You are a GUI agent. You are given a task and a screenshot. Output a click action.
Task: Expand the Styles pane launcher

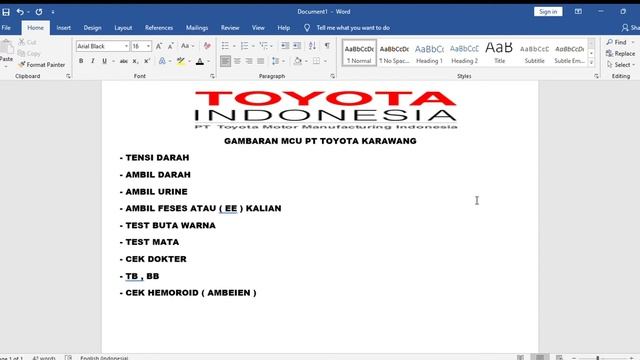coord(596,76)
